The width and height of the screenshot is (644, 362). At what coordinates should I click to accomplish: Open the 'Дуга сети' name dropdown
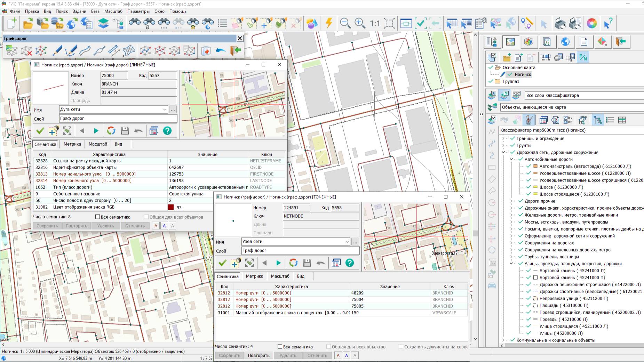pyautogui.click(x=165, y=110)
